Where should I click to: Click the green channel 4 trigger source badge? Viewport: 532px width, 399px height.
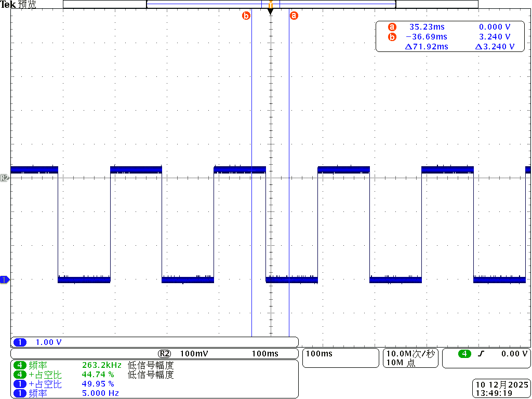pyautogui.click(x=464, y=354)
